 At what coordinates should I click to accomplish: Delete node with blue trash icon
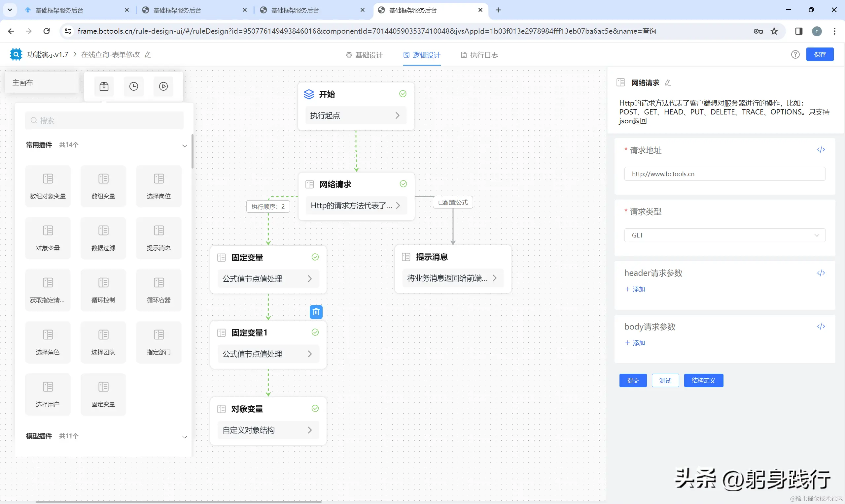[316, 312]
